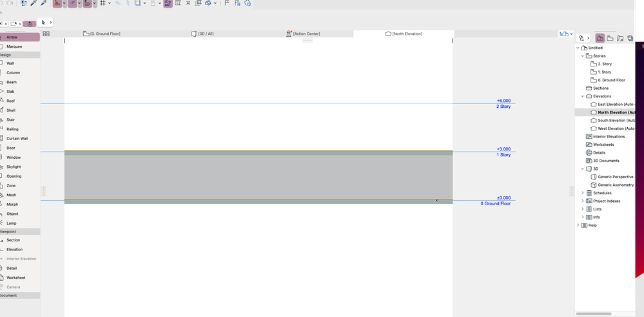Toggle Snap Guides and Points
This screenshot has height=317, width=644.
(73, 3)
